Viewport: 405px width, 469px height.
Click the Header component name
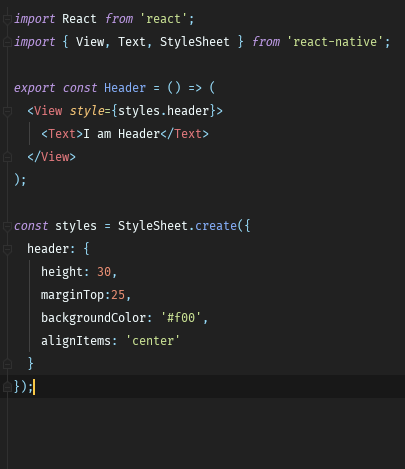coord(125,88)
